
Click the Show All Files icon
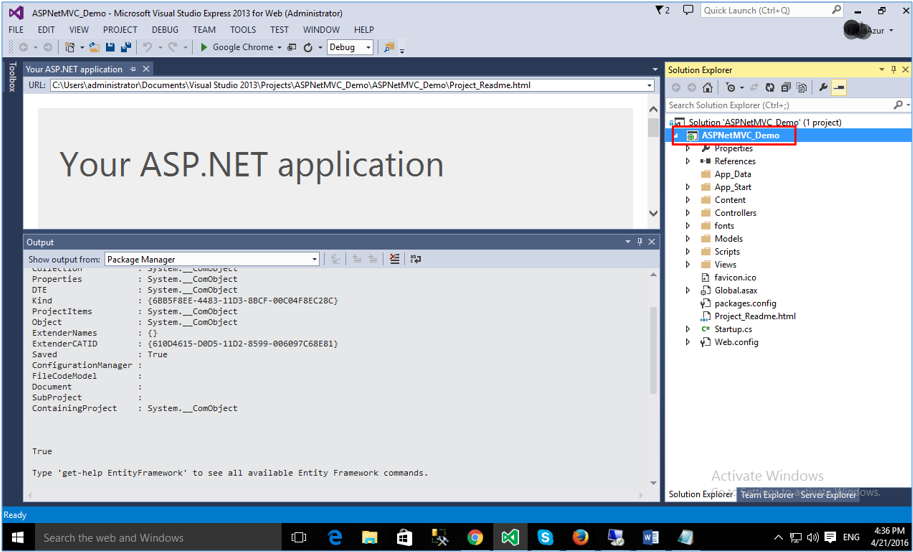(802, 87)
